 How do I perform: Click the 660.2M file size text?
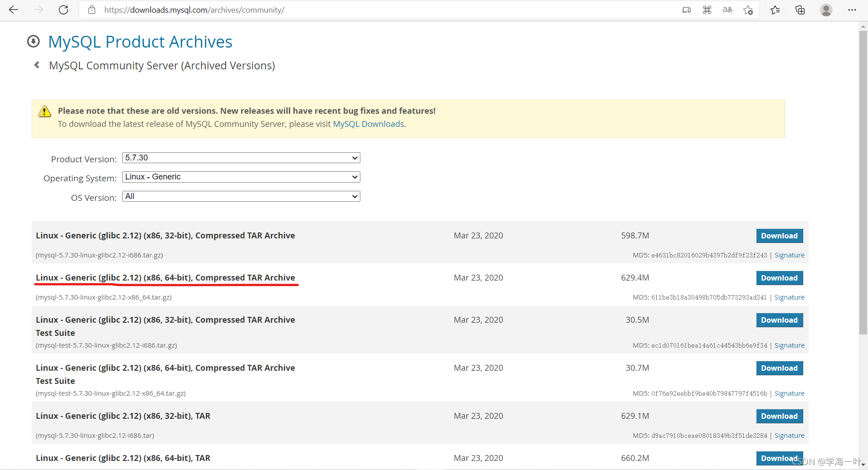(x=635, y=458)
